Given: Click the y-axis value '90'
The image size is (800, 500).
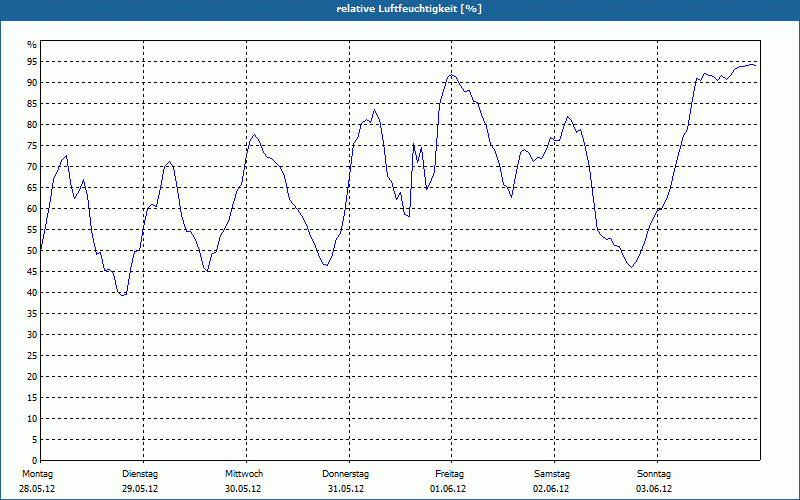Looking at the screenshot, I should point(32,83).
